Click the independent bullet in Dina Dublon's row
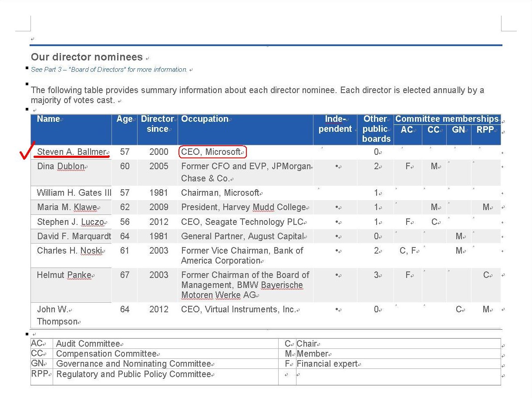 337,167
